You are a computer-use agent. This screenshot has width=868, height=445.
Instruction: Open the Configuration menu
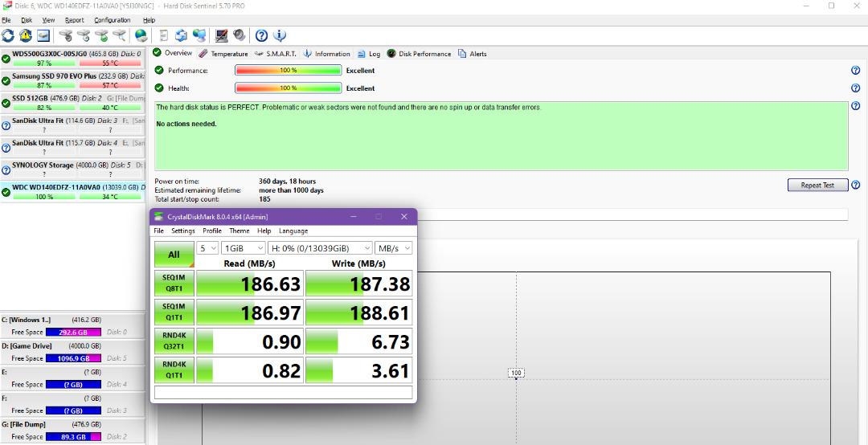tap(113, 20)
